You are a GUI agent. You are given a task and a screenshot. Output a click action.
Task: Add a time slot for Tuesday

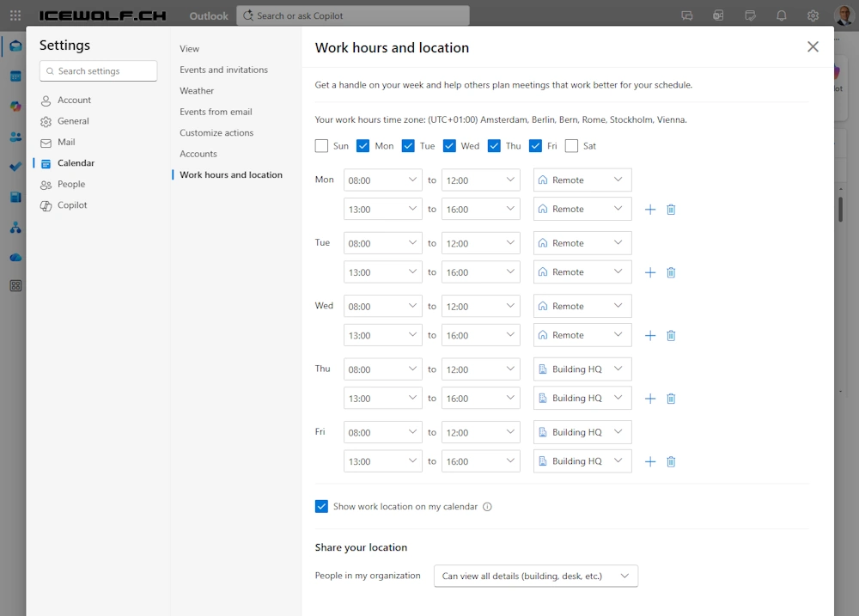click(650, 272)
